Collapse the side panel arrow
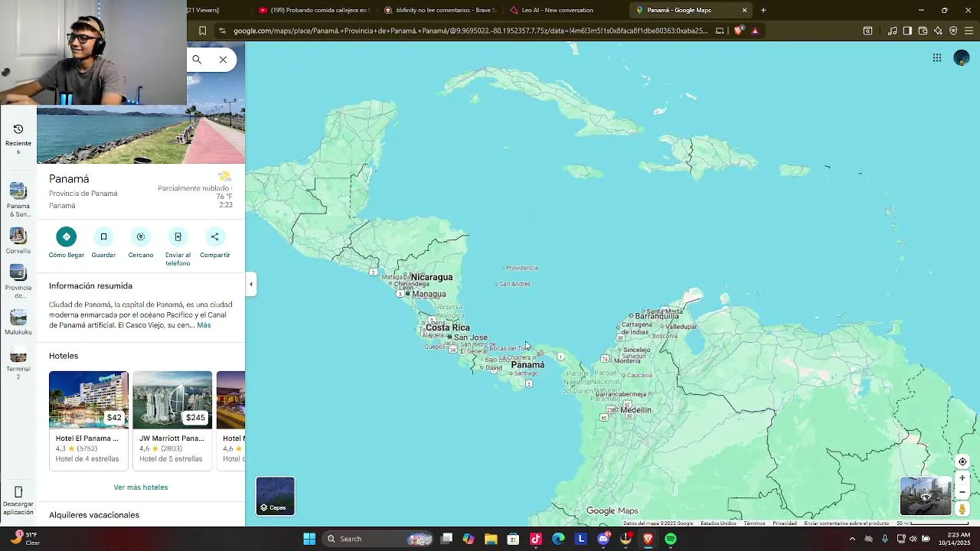 point(250,284)
